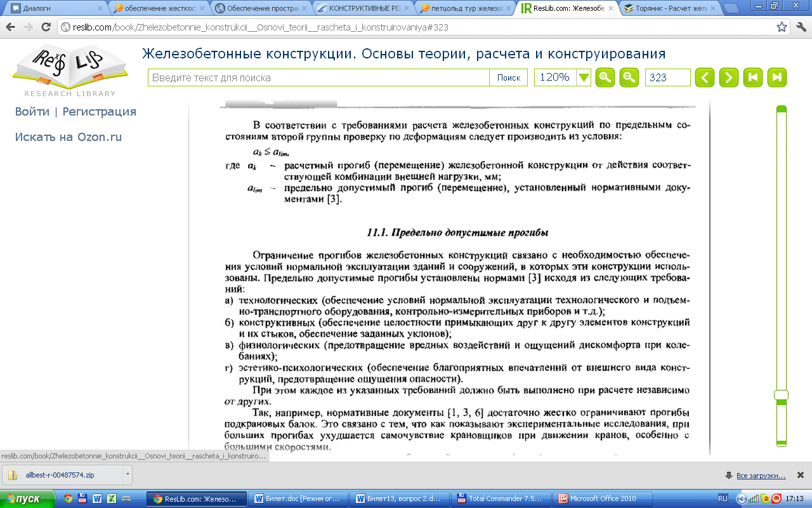Go to the previous page arrow

coord(704,77)
